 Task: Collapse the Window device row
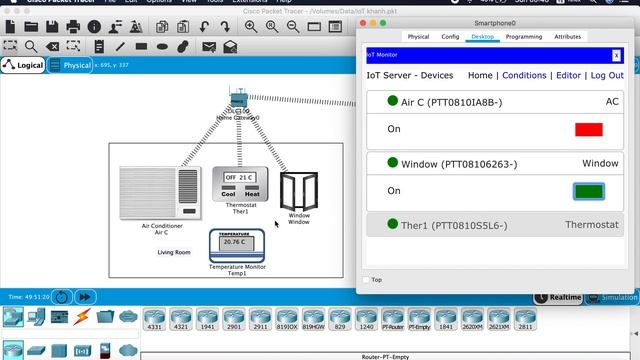point(495,164)
